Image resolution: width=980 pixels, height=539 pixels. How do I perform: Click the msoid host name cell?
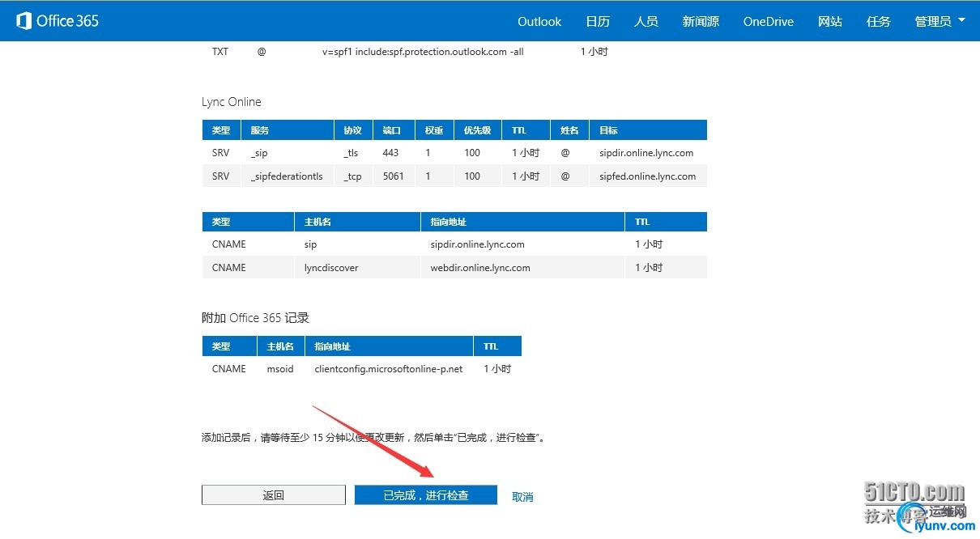[281, 369]
